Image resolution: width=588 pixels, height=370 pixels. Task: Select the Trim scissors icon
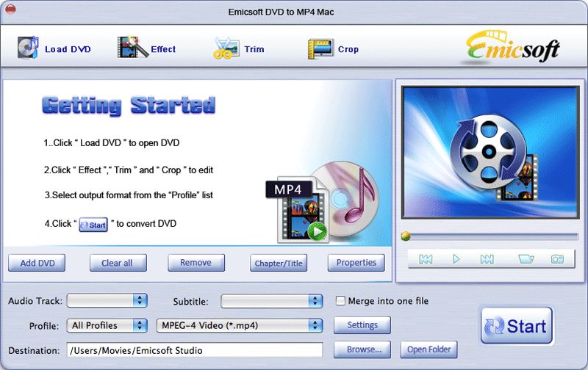click(x=226, y=48)
